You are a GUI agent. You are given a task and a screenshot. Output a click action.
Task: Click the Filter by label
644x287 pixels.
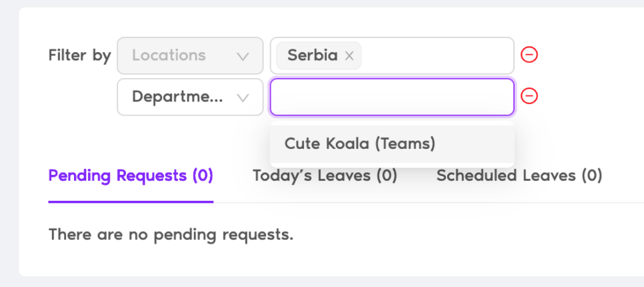80,55
